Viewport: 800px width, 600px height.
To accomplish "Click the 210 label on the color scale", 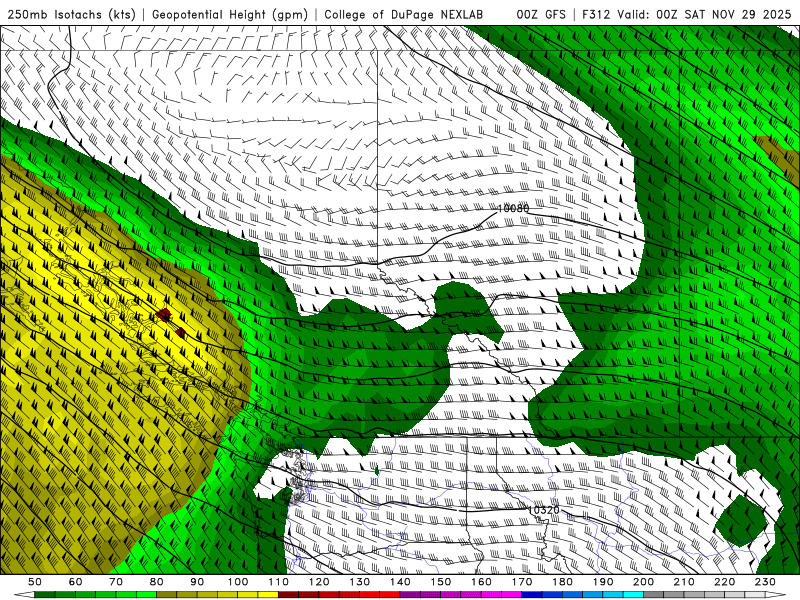I will coord(684,582).
